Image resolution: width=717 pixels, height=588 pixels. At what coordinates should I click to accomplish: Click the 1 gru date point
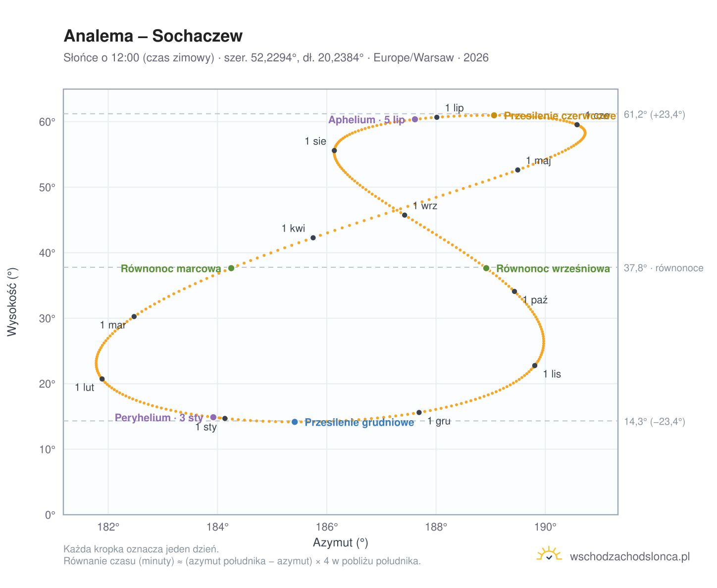tap(419, 412)
